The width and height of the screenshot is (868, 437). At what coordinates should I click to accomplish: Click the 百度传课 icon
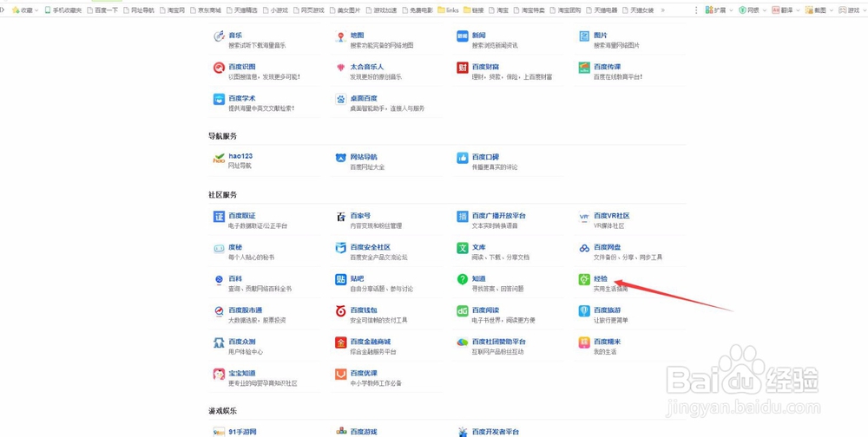pyautogui.click(x=584, y=68)
